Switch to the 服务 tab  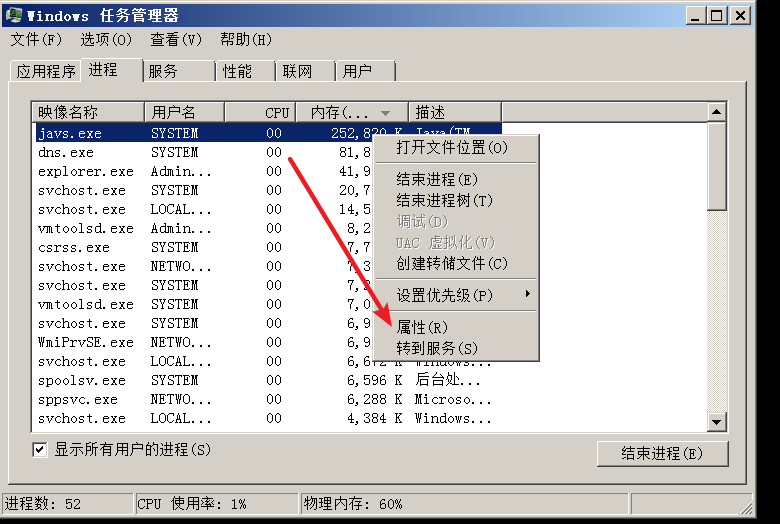(x=179, y=71)
